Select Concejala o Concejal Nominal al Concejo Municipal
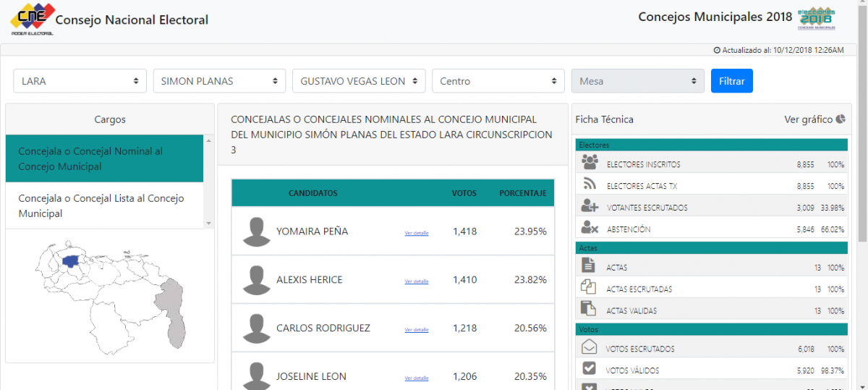The height and width of the screenshot is (390, 868). 105,158
